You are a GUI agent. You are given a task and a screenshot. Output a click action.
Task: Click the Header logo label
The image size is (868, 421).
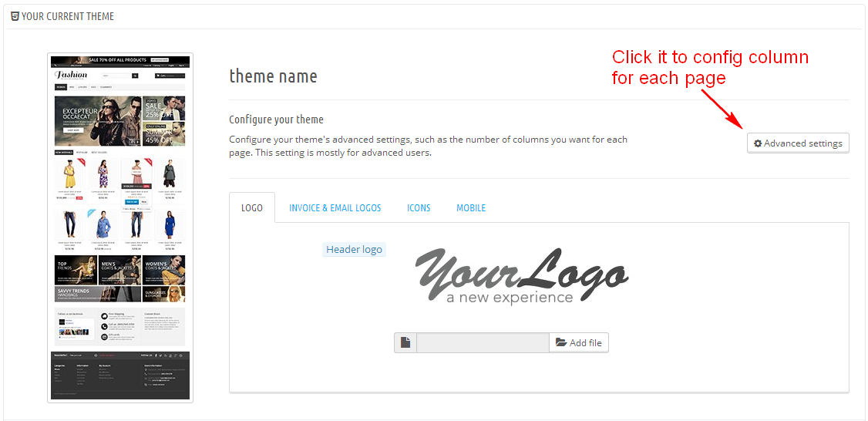click(355, 249)
